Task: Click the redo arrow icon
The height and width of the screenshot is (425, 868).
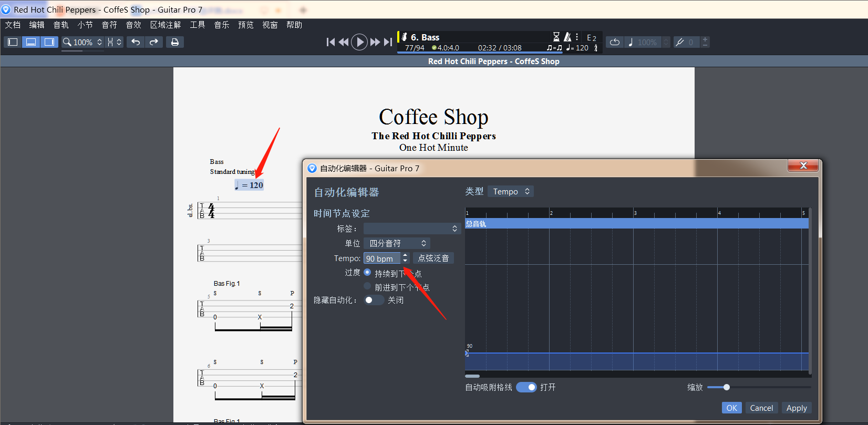Action: click(x=154, y=42)
